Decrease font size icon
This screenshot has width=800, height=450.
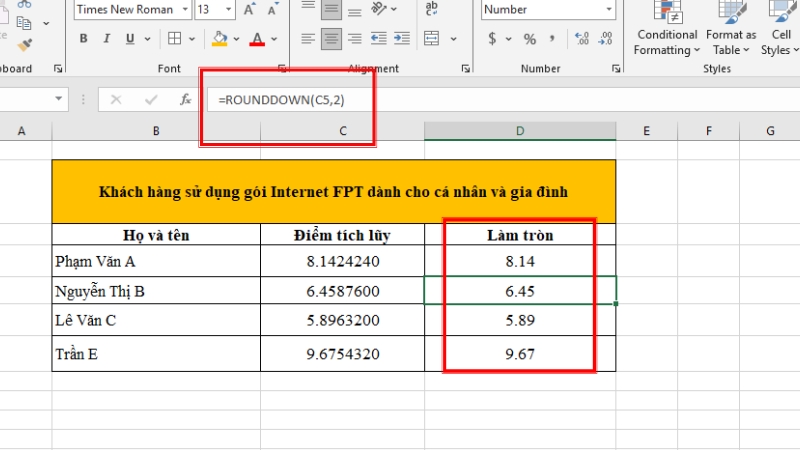273,9
